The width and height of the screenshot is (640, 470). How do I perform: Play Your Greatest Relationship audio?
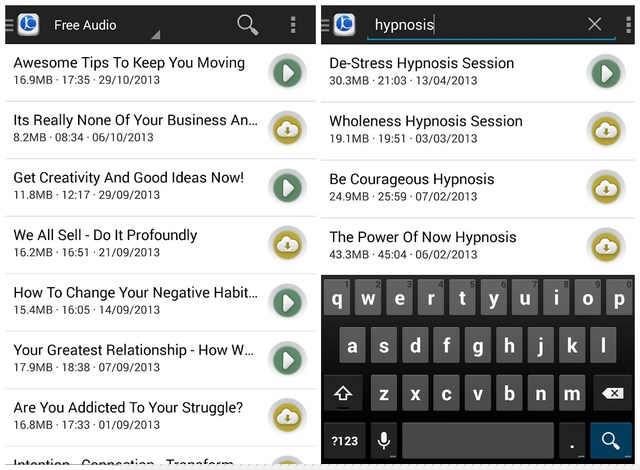287,360
